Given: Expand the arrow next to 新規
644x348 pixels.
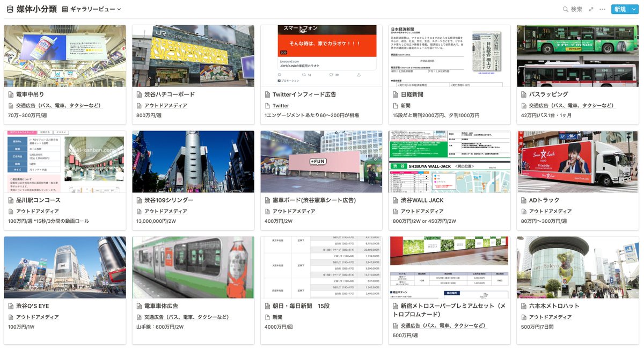Looking at the screenshot, I should click(x=633, y=9).
